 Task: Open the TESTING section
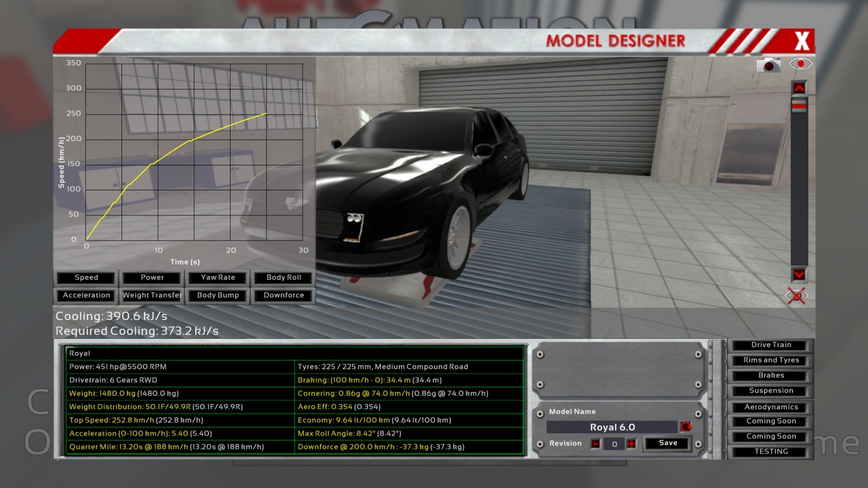(771, 452)
